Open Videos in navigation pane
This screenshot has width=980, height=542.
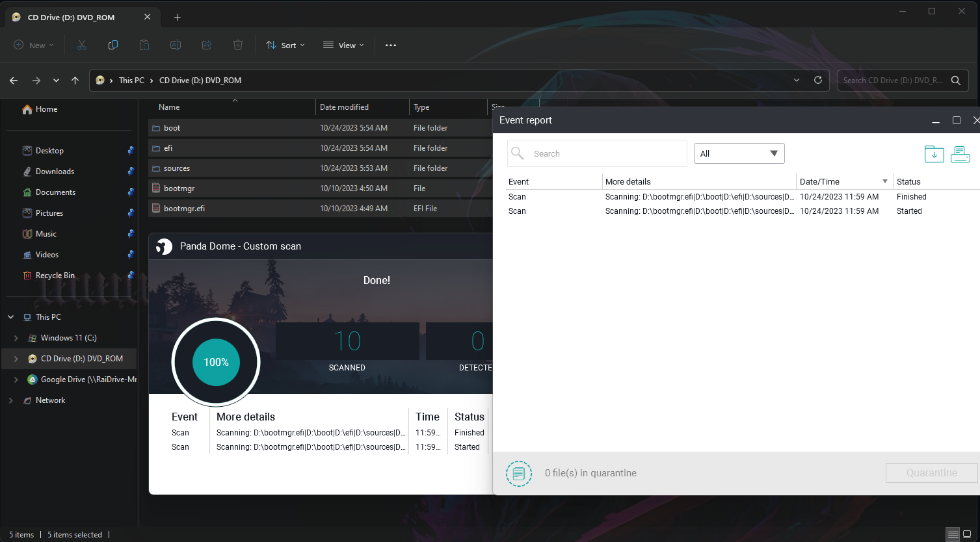(47, 255)
